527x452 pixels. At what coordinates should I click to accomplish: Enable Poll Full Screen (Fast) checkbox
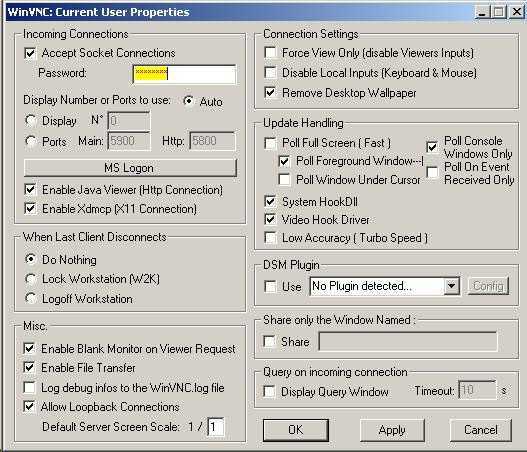pos(271,143)
